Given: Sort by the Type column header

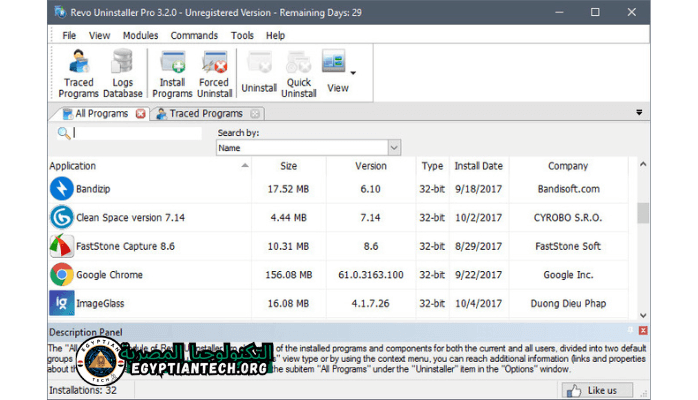Looking at the screenshot, I should 432,166.
